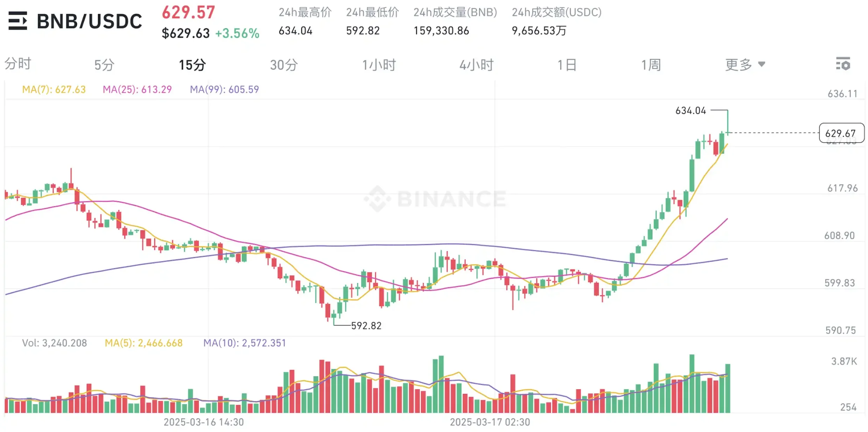Click the volume MA(5) label
The height and width of the screenshot is (432, 868).
(x=143, y=343)
